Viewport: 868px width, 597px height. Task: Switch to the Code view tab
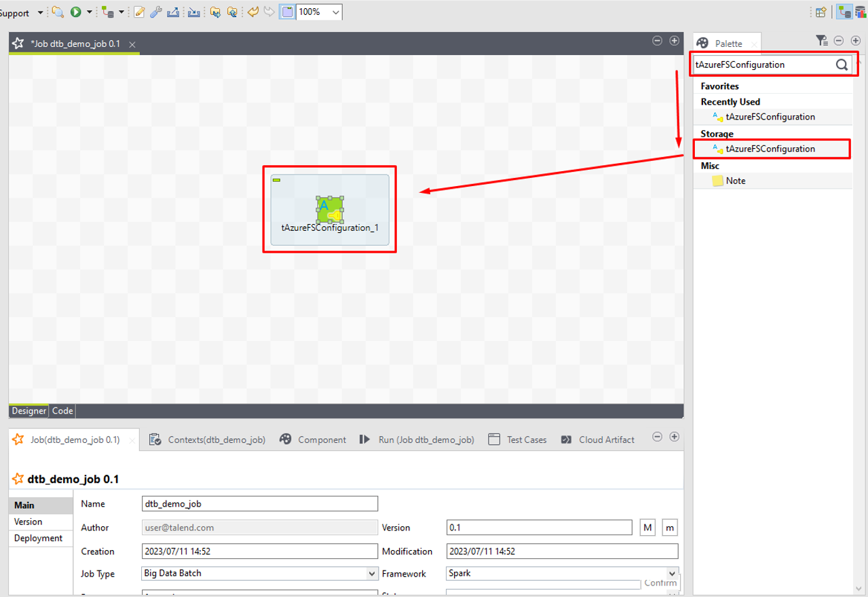point(62,411)
